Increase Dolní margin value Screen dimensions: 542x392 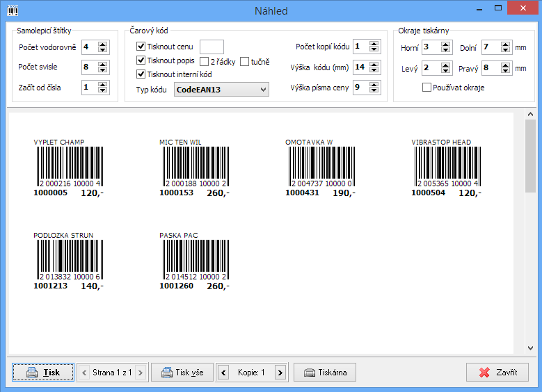[x=505, y=44]
